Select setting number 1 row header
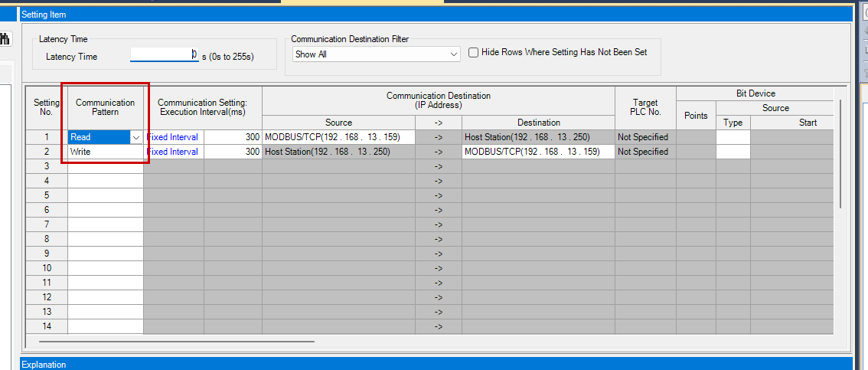 pyautogui.click(x=47, y=137)
